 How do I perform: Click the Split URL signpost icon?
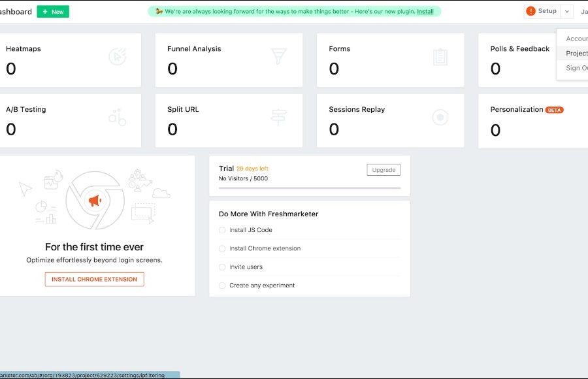coord(279,118)
